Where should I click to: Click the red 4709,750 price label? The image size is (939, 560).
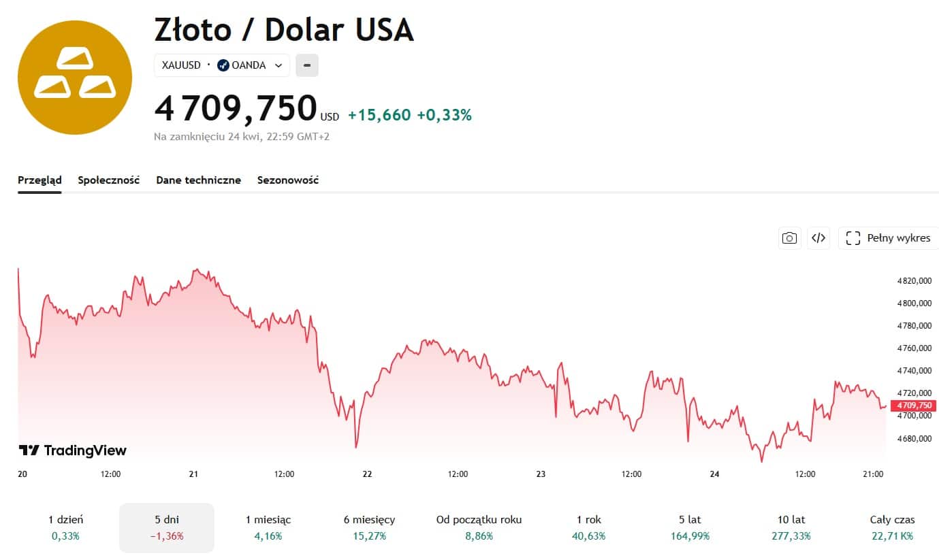912,406
